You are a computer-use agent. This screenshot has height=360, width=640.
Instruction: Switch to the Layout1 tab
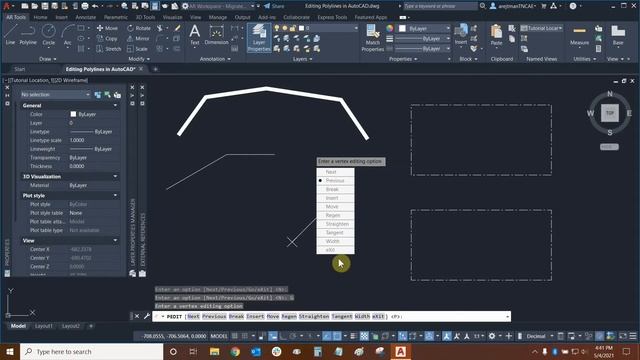[x=44, y=326]
